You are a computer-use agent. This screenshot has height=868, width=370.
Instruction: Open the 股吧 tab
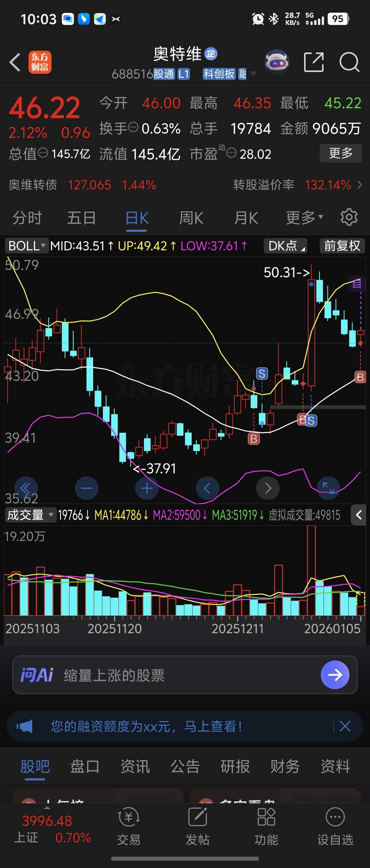tap(35, 767)
